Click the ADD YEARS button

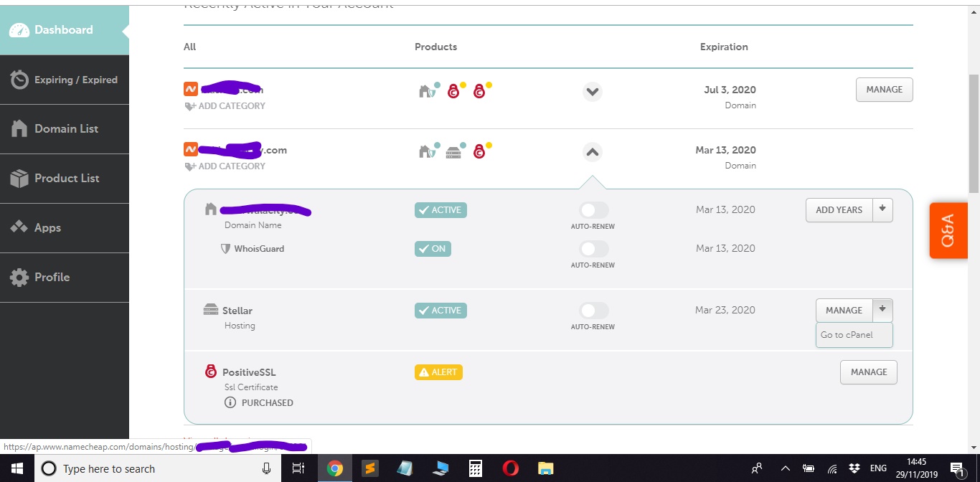[839, 210]
